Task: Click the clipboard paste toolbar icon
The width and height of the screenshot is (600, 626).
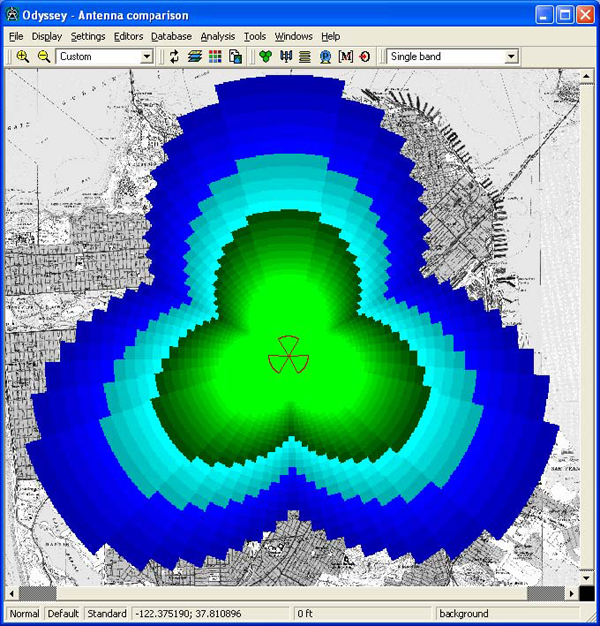Action: [234, 57]
